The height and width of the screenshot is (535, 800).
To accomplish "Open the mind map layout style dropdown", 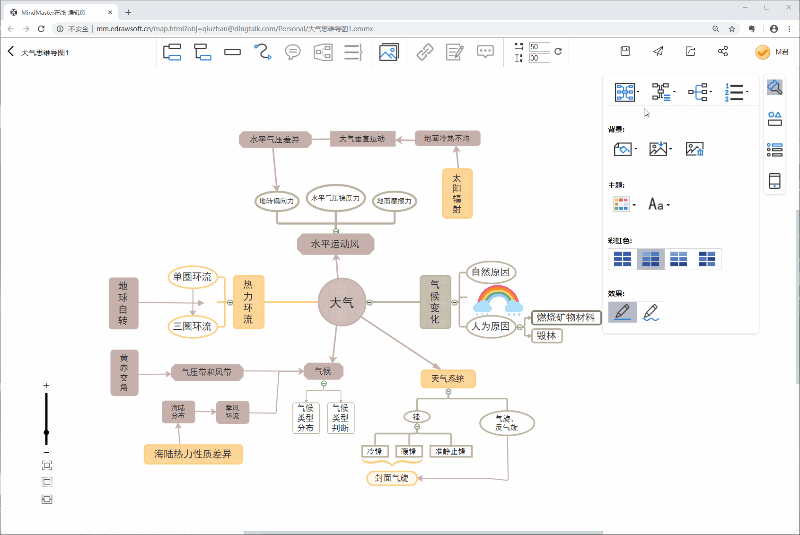I will 626,93.
